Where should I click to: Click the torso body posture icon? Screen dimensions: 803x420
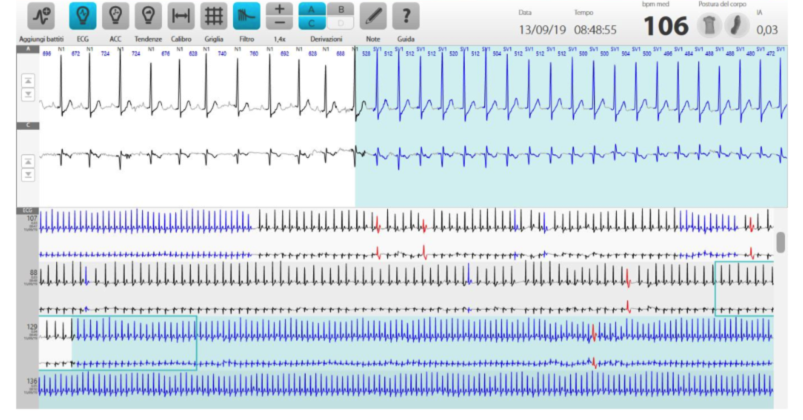pyautogui.click(x=709, y=26)
